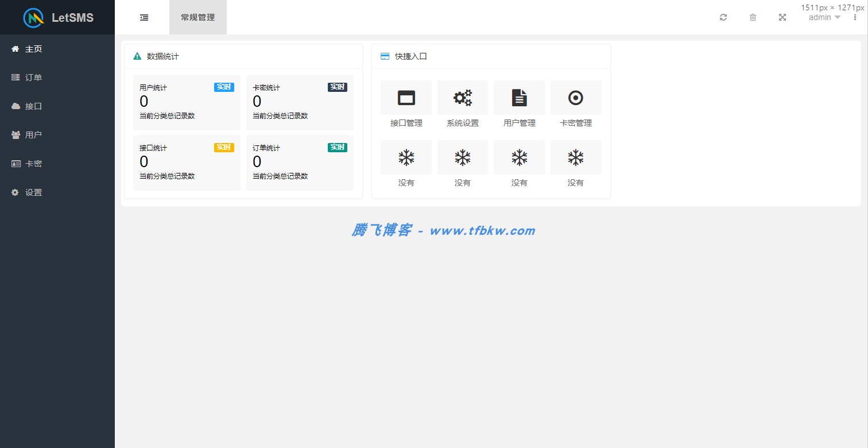Click the 系统设置 shortcut label

click(463, 123)
